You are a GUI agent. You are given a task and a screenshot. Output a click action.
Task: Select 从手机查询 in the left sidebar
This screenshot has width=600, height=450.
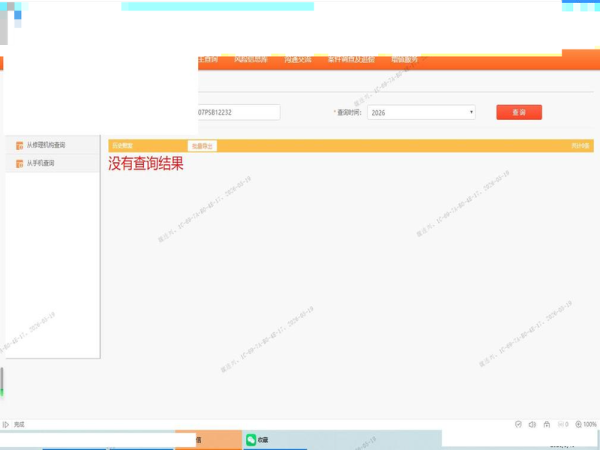tap(40, 163)
